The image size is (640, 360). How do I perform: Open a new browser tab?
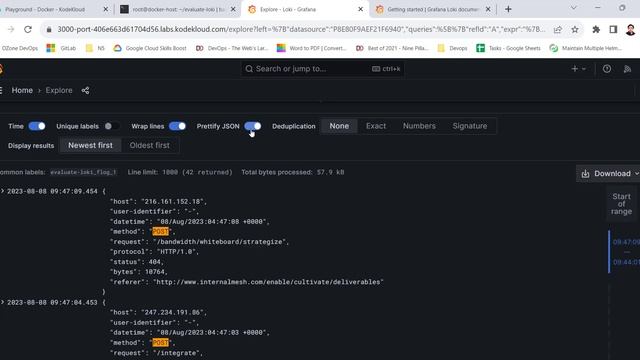coord(508,9)
